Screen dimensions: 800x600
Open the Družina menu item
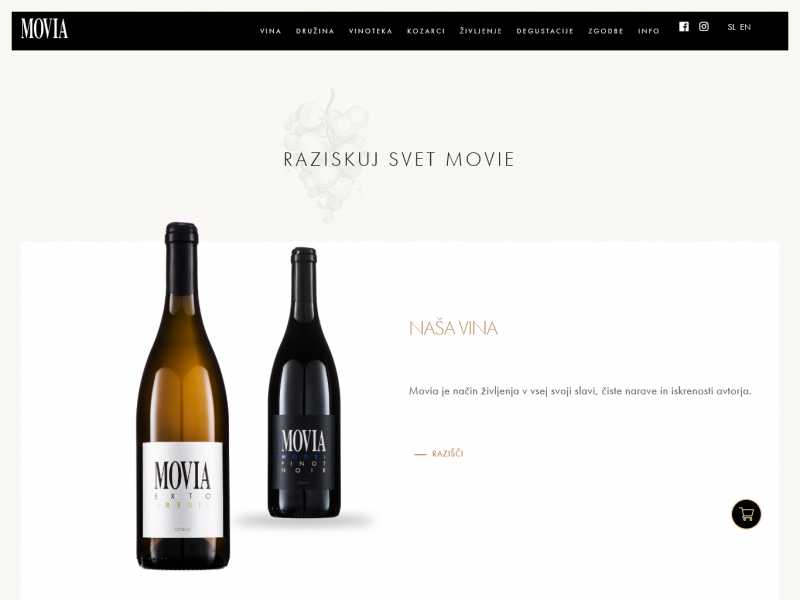(315, 31)
